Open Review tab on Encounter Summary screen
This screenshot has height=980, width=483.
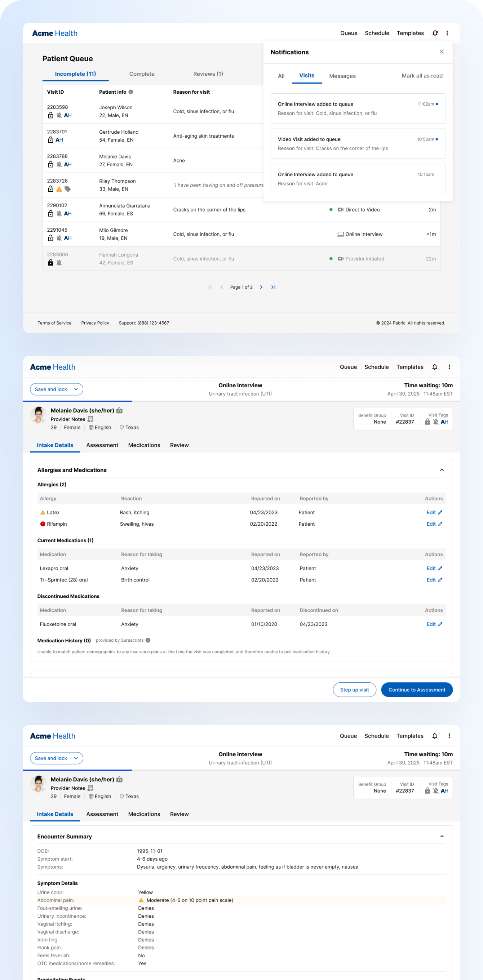click(x=179, y=814)
